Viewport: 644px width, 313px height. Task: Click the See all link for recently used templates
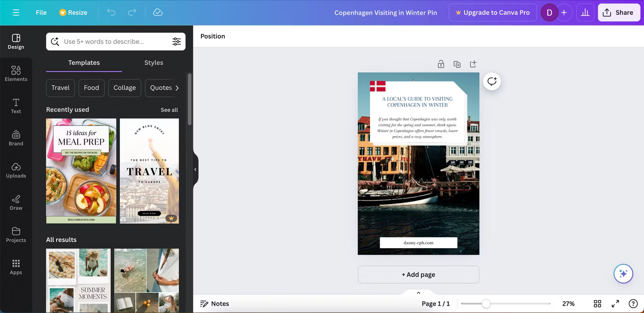pos(169,109)
